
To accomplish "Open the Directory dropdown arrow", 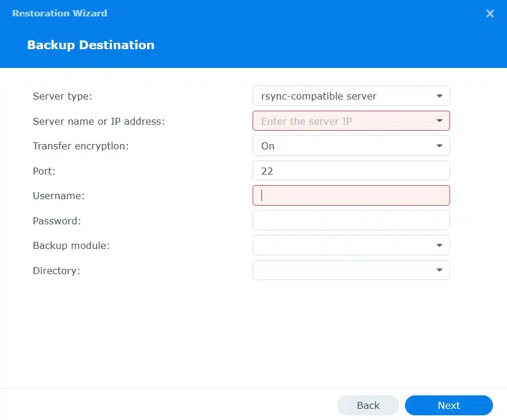I will pyautogui.click(x=439, y=270).
